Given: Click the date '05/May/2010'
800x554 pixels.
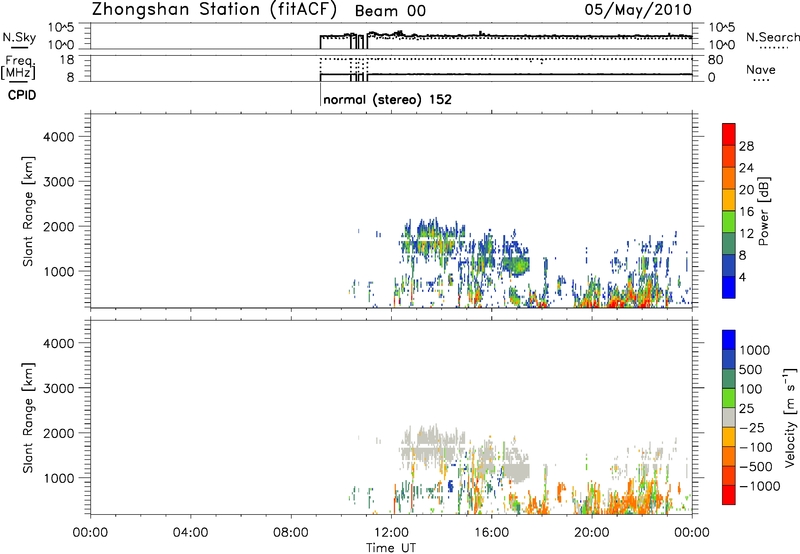Looking at the screenshot, I should click(638, 9).
